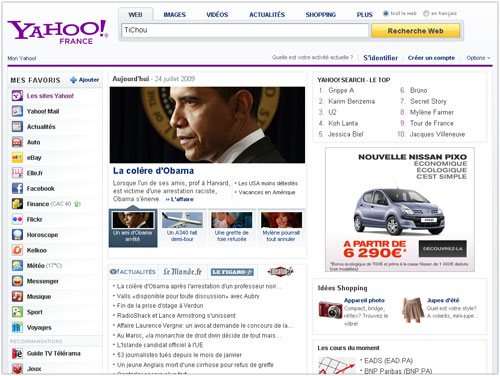Screen dimensions: 500x376
Task: Select the 'Une greffe de foie refusée' thumbnail
Action: [232, 228]
